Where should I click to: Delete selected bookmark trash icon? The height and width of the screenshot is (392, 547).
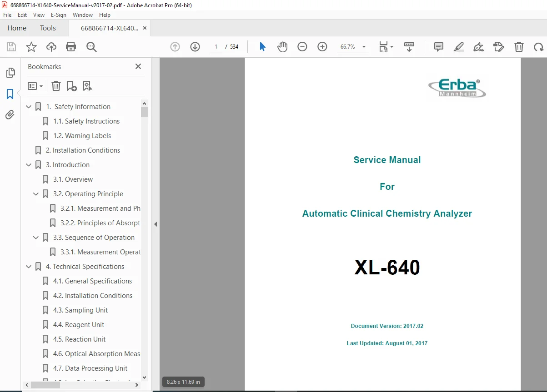[x=56, y=86]
